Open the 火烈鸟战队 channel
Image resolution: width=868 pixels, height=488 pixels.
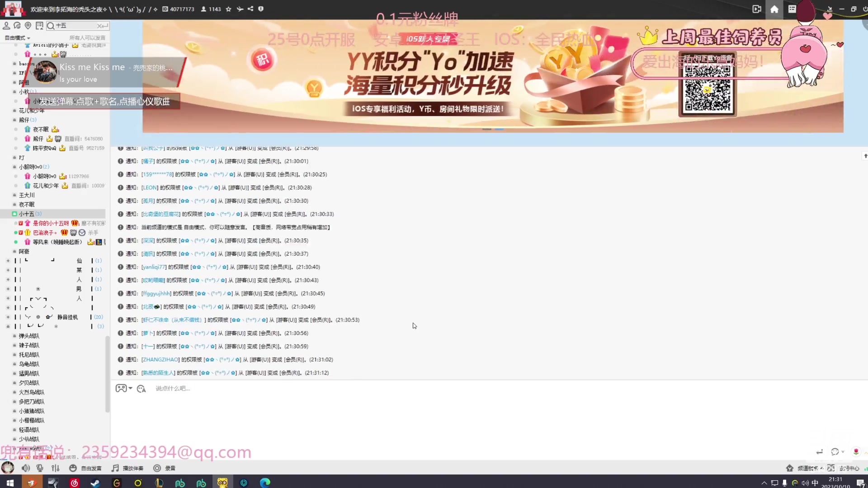point(32,392)
